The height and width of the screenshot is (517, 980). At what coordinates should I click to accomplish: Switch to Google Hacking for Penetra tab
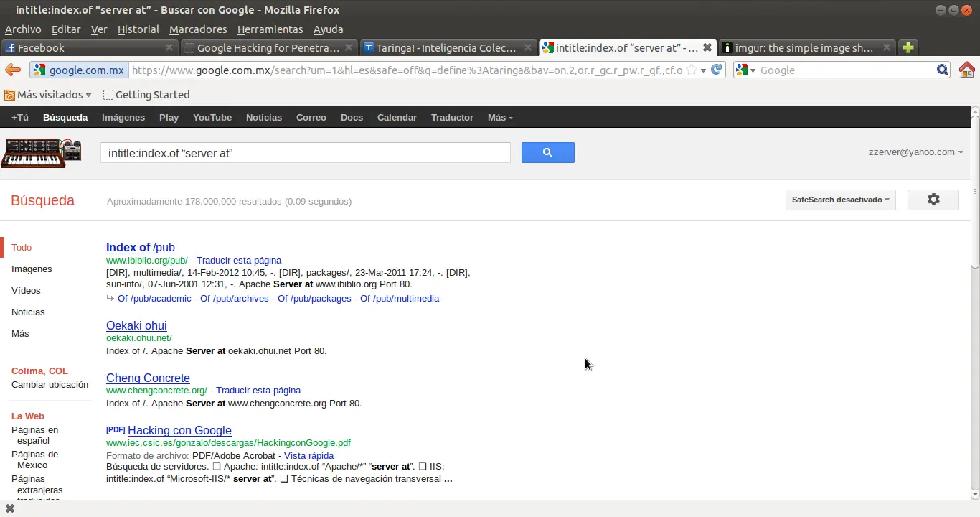268,47
